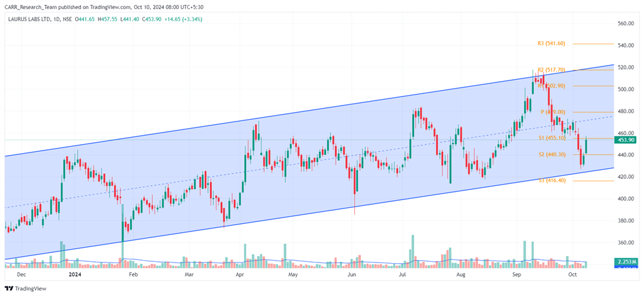The height and width of the screenshot is (296, 644).
Task: Select the S2 (440.30) pivot label
Action: [553, 154]
